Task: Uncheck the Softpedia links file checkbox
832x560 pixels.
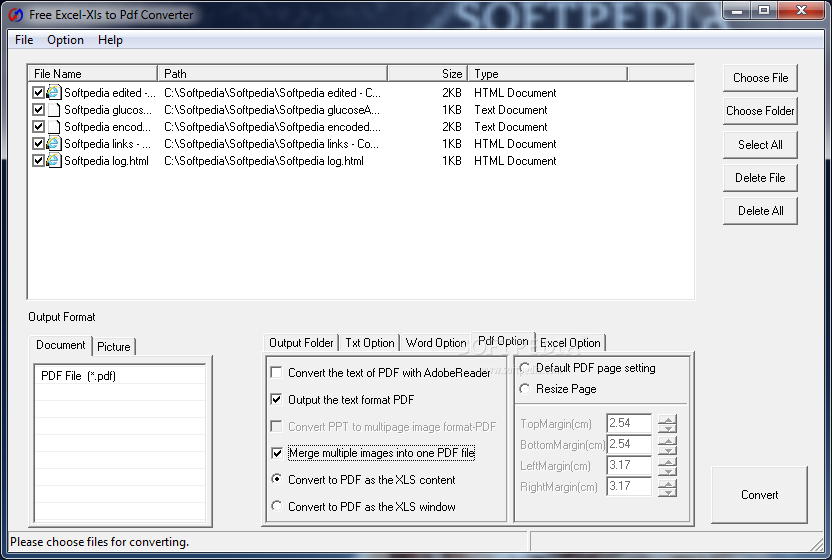Action: click(x=38, y=144)
